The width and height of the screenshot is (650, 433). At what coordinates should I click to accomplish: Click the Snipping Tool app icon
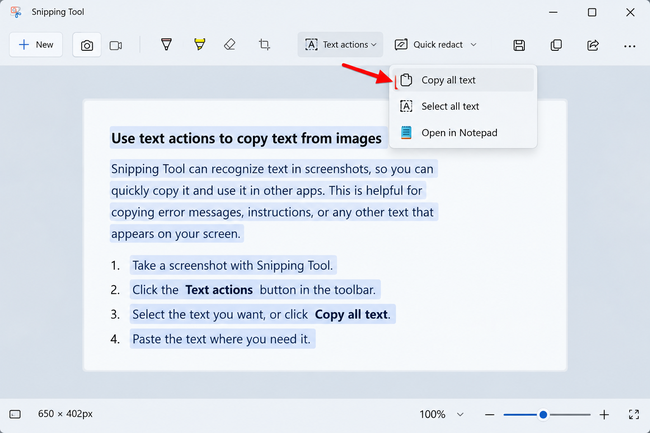coord(16,12)
